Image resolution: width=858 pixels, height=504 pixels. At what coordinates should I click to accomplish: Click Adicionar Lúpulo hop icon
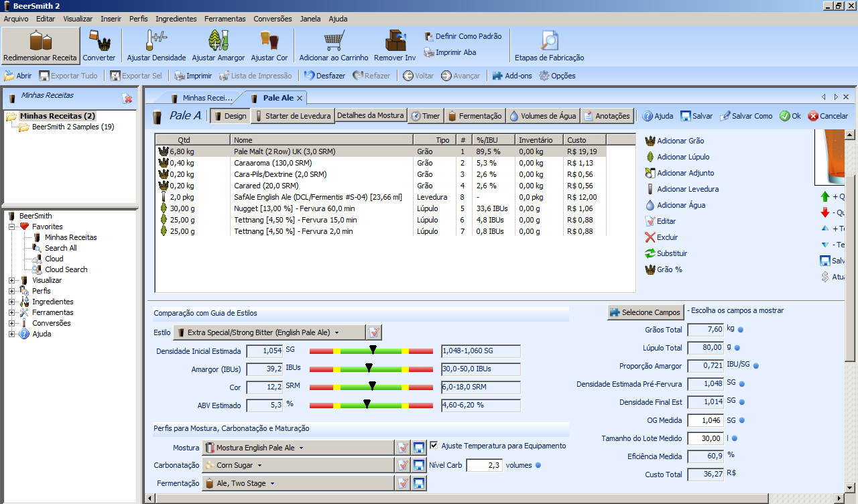pyautogui.click(x=650, y=157)
